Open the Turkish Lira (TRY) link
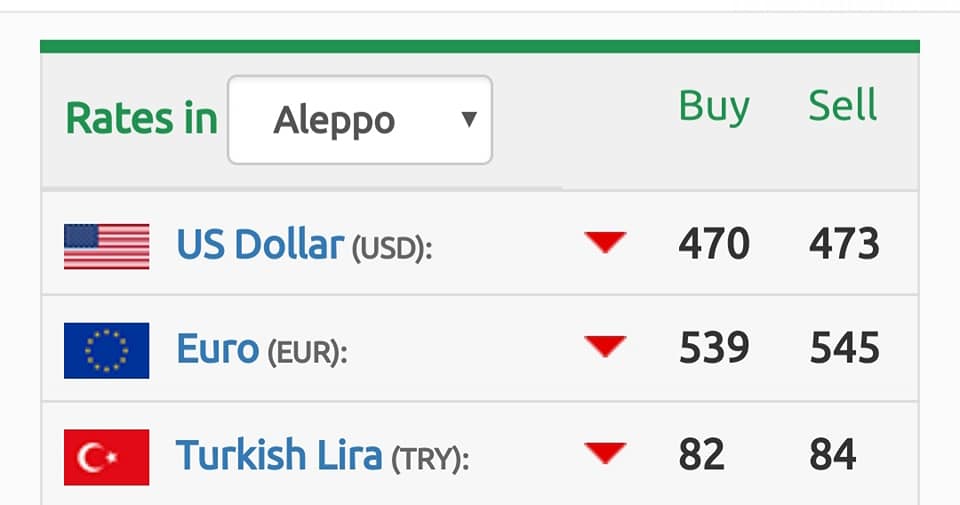960x505 pixels. coord(323,456)
